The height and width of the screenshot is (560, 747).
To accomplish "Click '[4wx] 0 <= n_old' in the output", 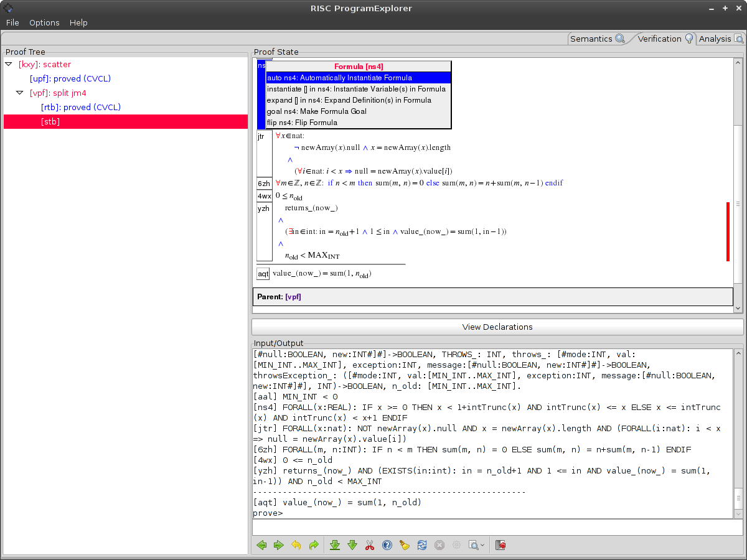I will point(293,460).
